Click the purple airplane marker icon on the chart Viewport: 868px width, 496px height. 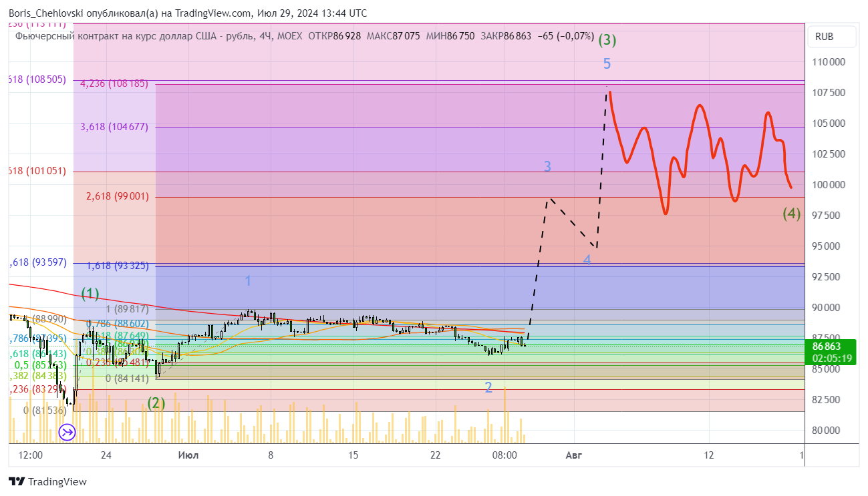[x=66, y=432]
